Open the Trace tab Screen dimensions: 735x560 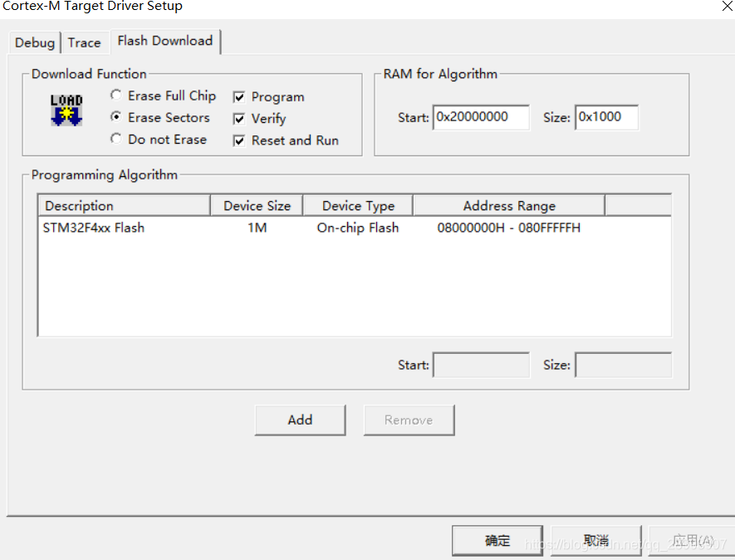[85, 42]
